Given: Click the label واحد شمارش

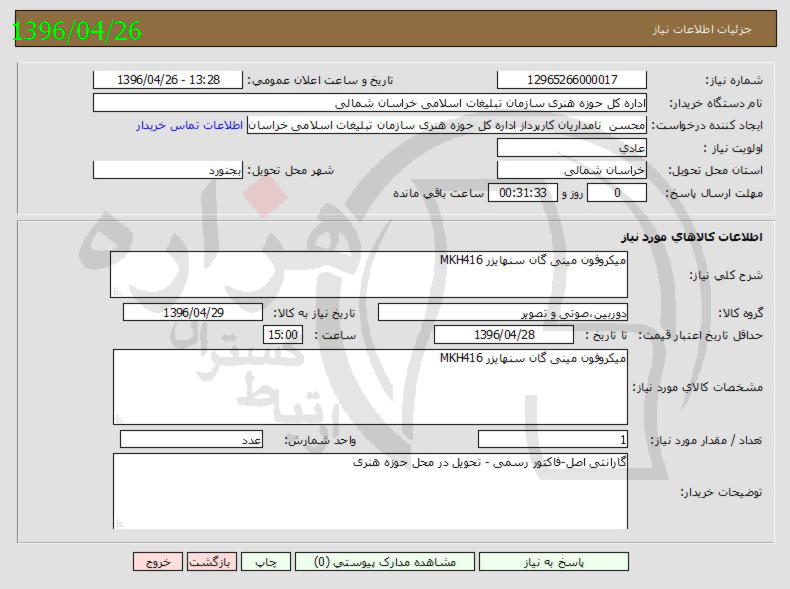Looking at the screenshot, I should (x=320, y=440).
